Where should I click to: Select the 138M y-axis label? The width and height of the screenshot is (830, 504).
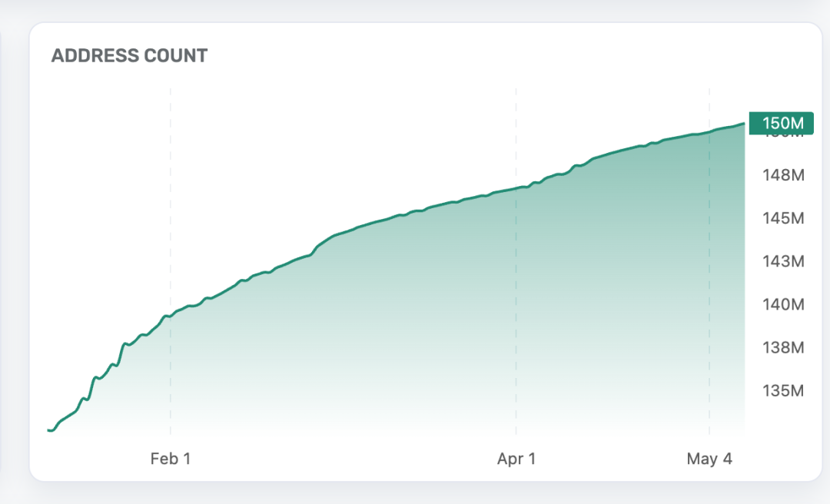click(783, 347)
